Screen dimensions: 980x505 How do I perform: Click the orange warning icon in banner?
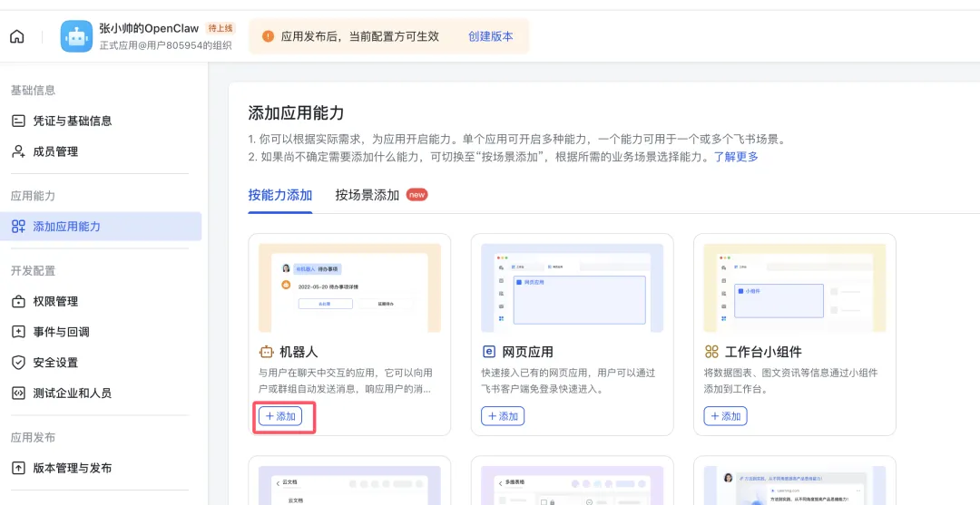(x=268, y=36)
